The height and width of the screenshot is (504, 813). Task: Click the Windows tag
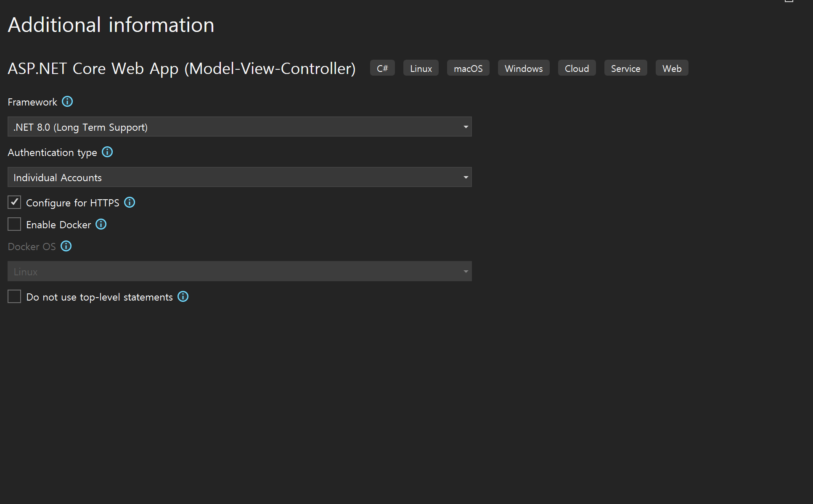click(524, 69)
